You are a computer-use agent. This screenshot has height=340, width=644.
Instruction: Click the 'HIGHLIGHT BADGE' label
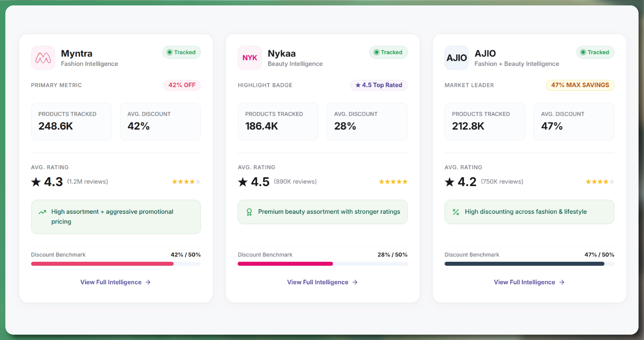(265, 85)
